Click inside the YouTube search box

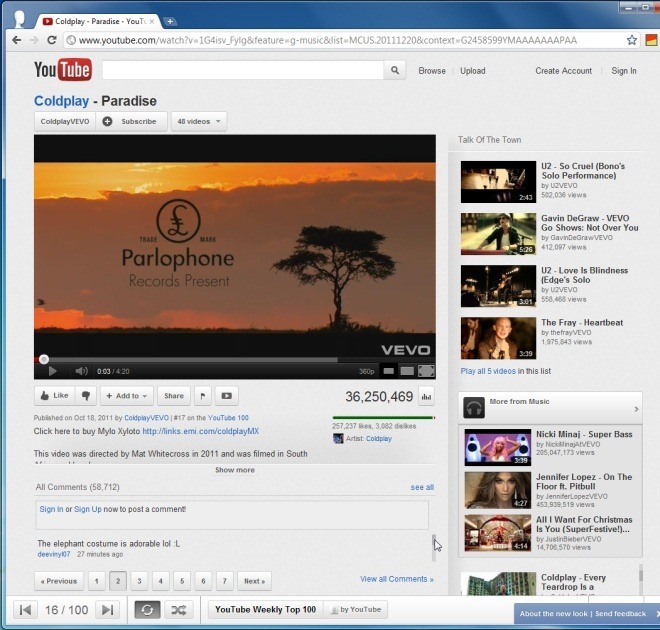[243, 70]
